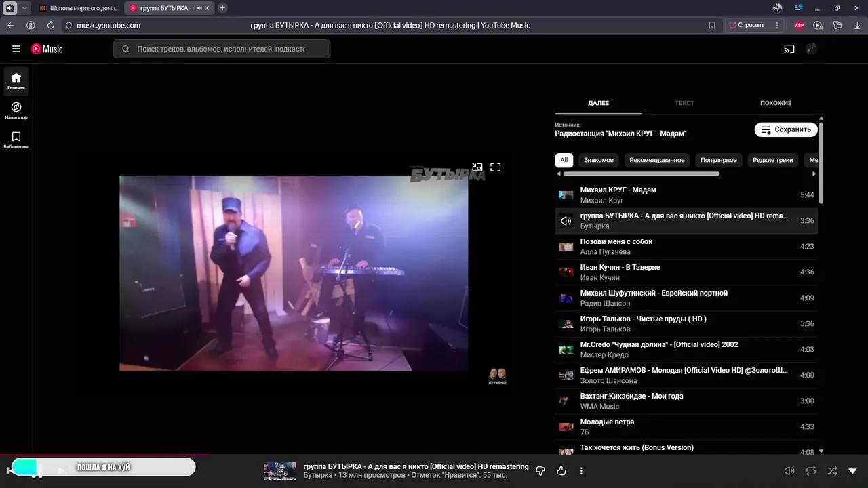The image size is (868, 488).
Task: Collapse the player page with the down arrow
Action: [x=853, y=470]
